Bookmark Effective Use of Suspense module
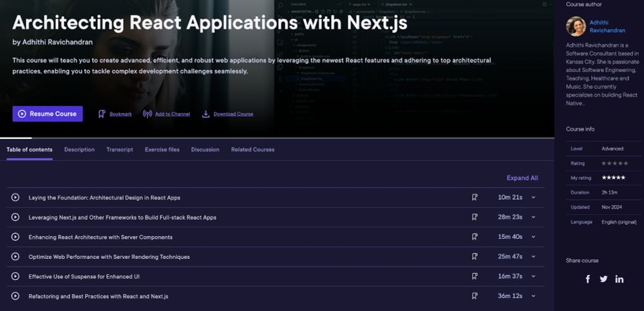Screen dimensions: 644x311 click(475, 276)
